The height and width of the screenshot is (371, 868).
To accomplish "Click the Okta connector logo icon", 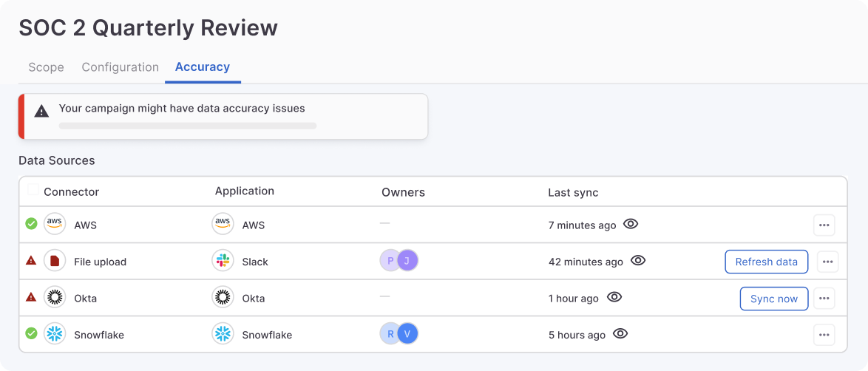I will 55,299.
